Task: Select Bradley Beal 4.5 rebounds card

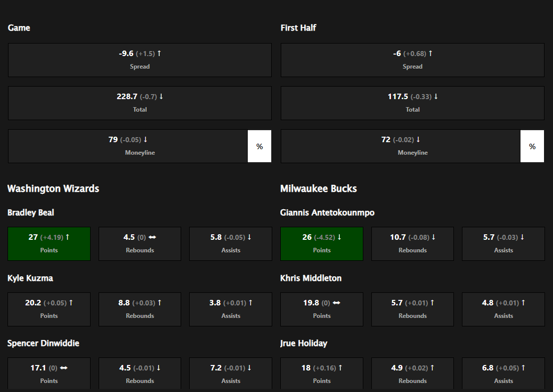Action: 140,244
